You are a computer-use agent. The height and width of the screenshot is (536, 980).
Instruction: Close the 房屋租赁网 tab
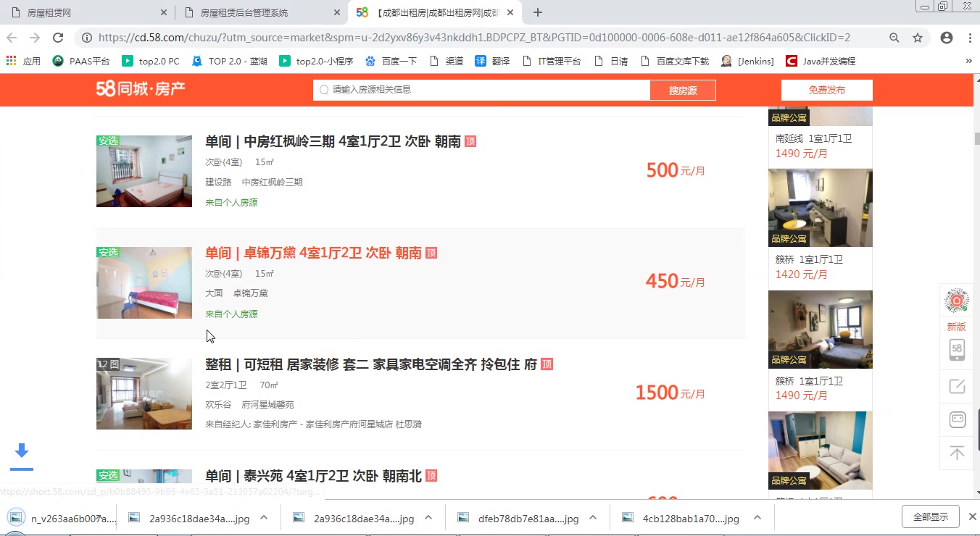[x=164, y=12]
